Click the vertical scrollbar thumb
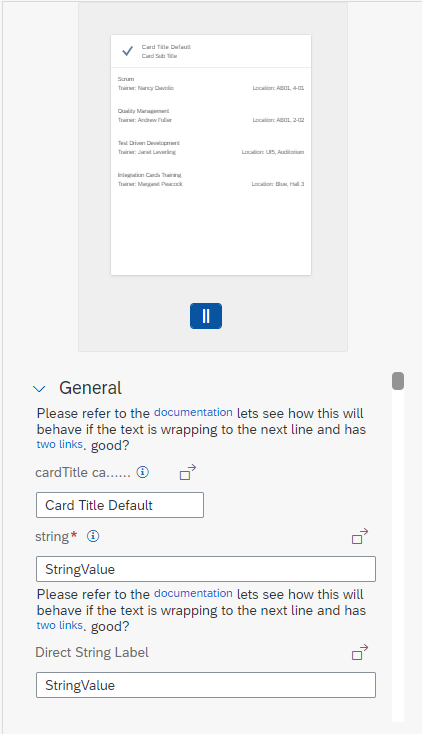Image resolution: width=422 pixels, height=734 pixels. (x=398, y=381)
